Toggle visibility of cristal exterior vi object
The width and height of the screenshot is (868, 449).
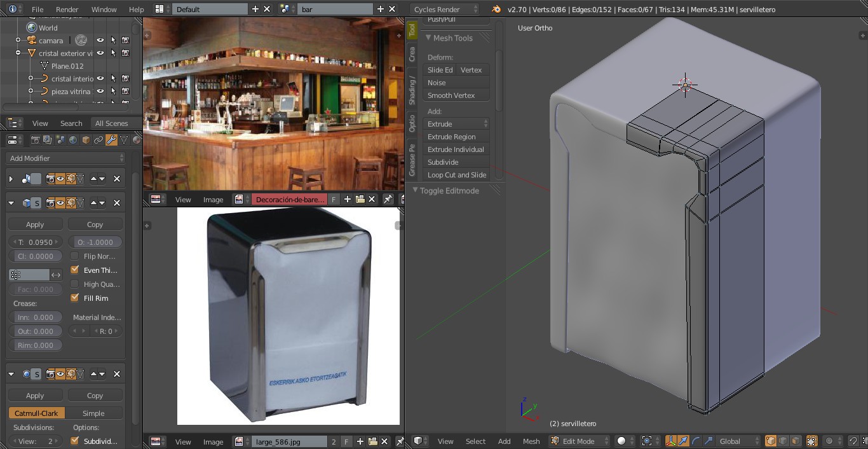(100, 53)
